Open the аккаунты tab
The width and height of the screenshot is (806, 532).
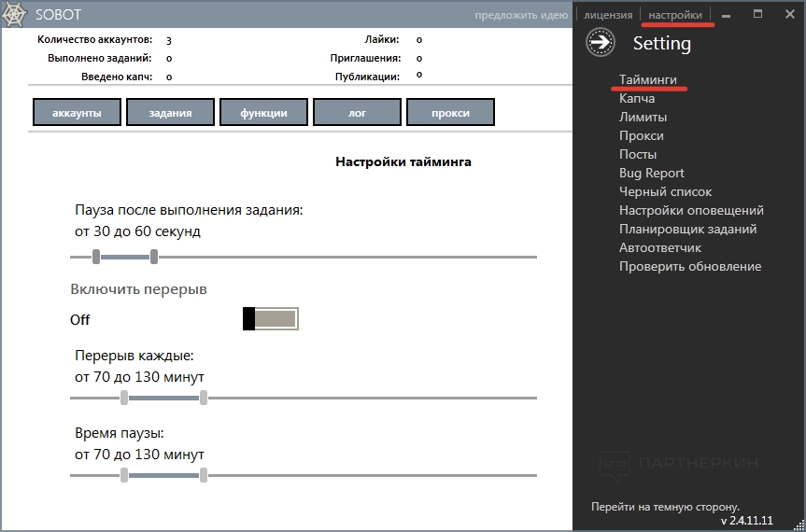pyautogui.click(x=77, y=113)
